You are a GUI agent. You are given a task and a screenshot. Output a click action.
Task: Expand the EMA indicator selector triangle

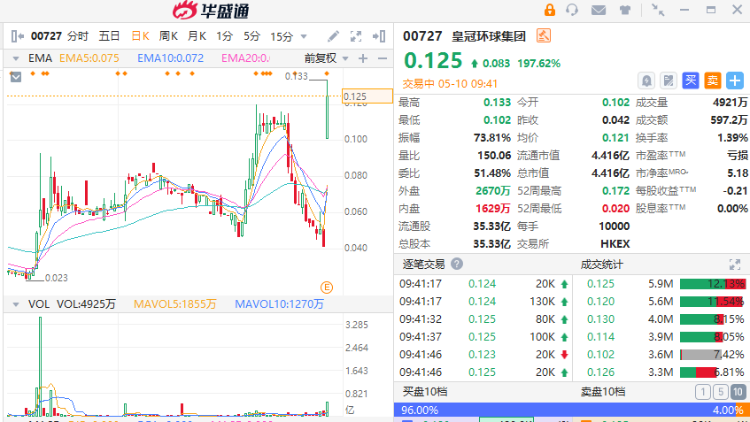[16, 59]
